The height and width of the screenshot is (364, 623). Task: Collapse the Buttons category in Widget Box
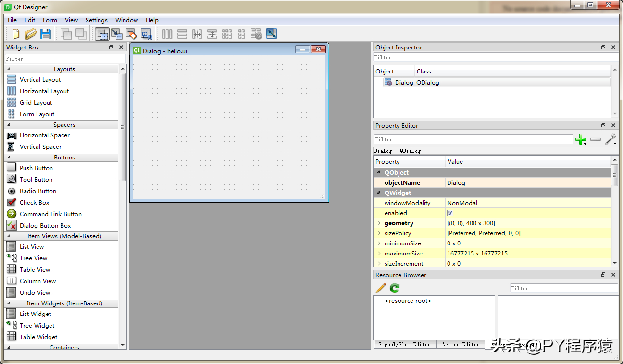[9, 158]
